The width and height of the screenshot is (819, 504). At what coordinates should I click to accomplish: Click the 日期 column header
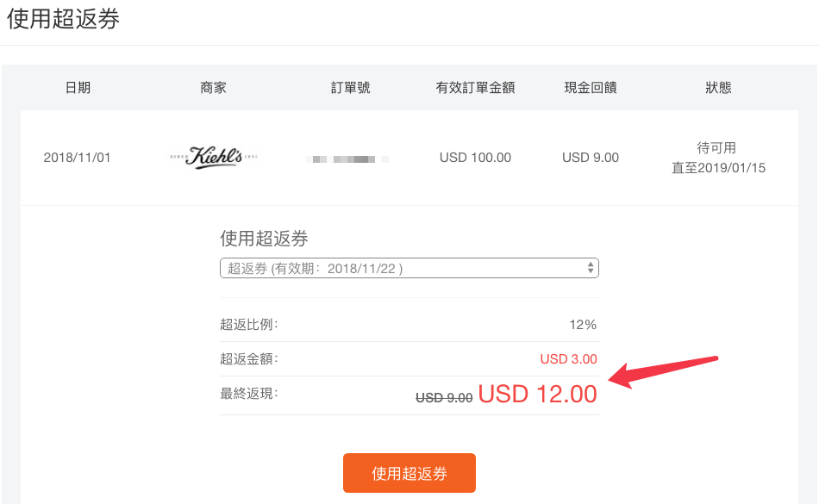pyautogui.click(x=78, y=87)
